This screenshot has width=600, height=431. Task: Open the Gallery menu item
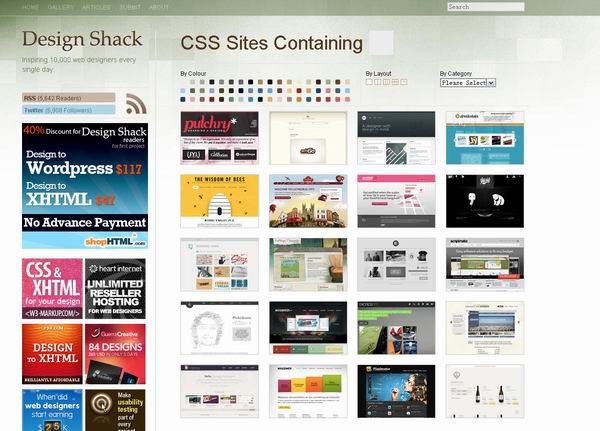(x=60, y=7)
